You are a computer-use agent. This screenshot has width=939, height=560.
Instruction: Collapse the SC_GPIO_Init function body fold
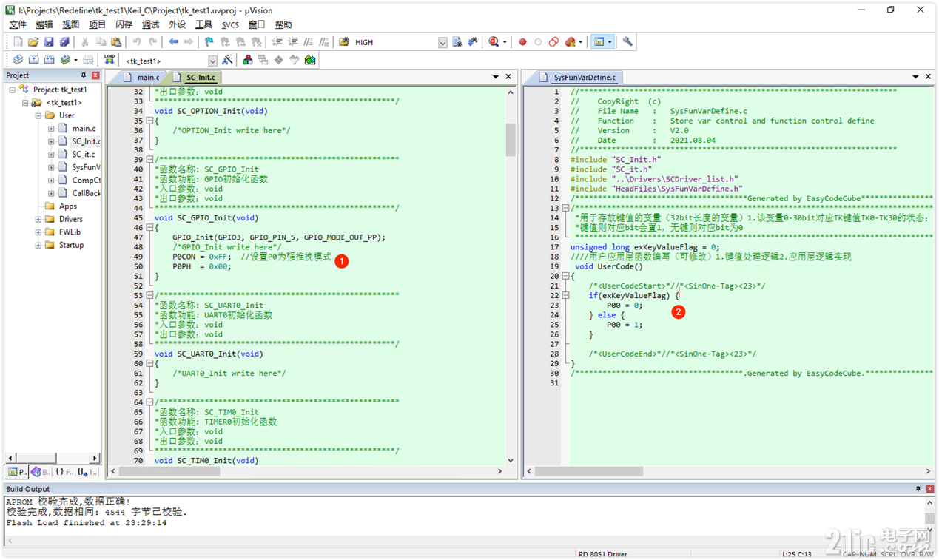pyautogui.click(x=149, y=228)
